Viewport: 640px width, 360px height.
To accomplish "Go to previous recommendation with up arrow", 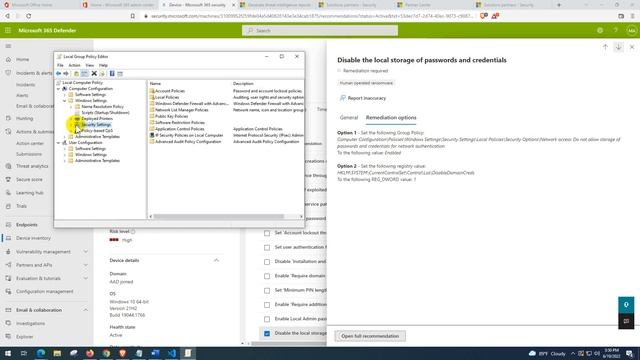I will [605, 47].
